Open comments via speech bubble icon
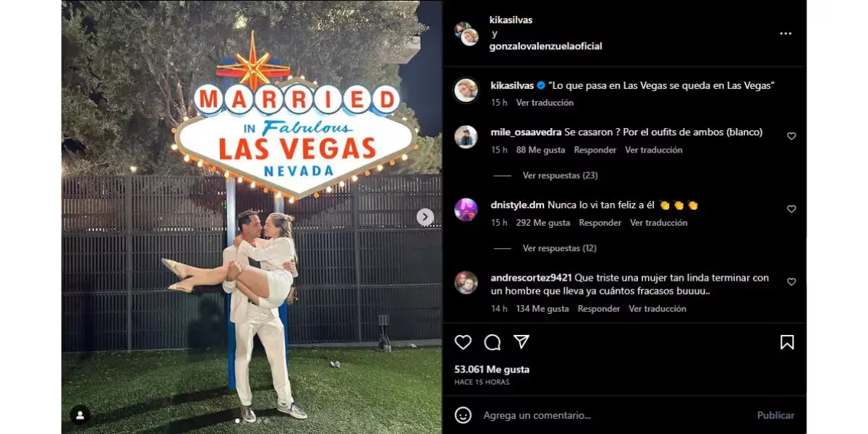This screenshot has width=868, height=434. (x=492, y=342)
